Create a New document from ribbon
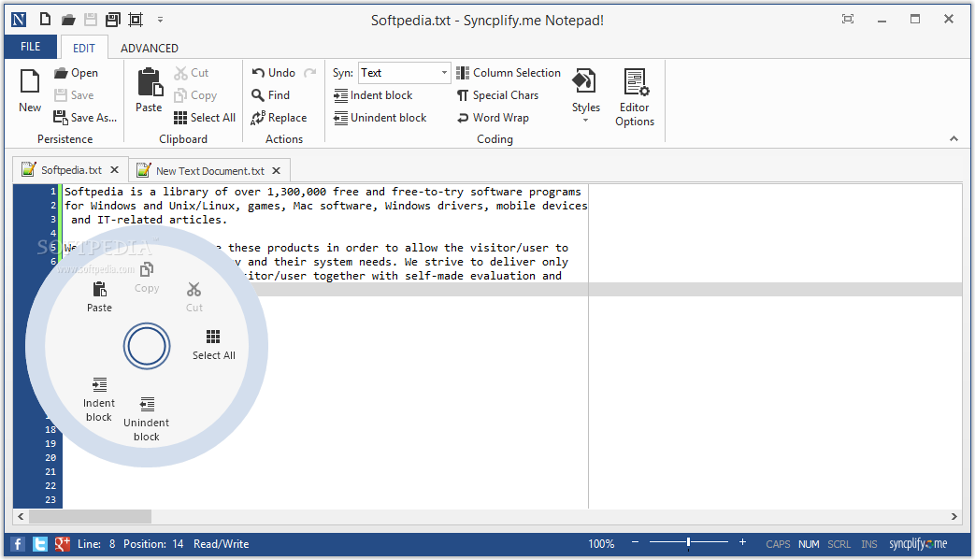The height and width of the screenshot is (560, 975). [x=30, y=90]
